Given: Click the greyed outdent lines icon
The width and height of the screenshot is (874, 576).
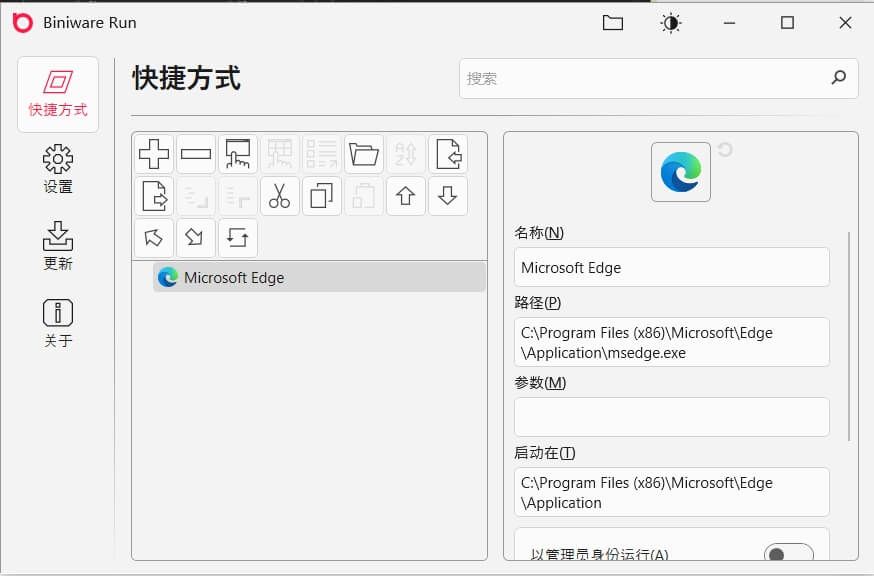Looking at the screenshot, I should click(x=238, y=196).
